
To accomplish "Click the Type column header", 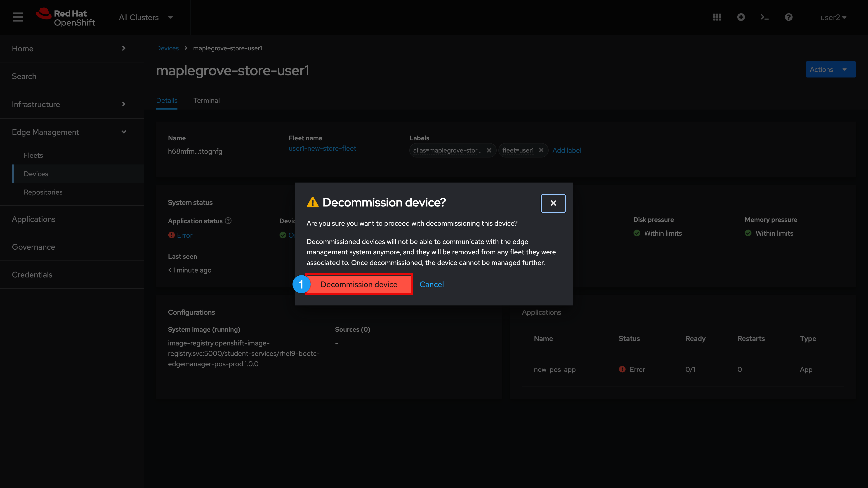I will (x=808, y=338).
